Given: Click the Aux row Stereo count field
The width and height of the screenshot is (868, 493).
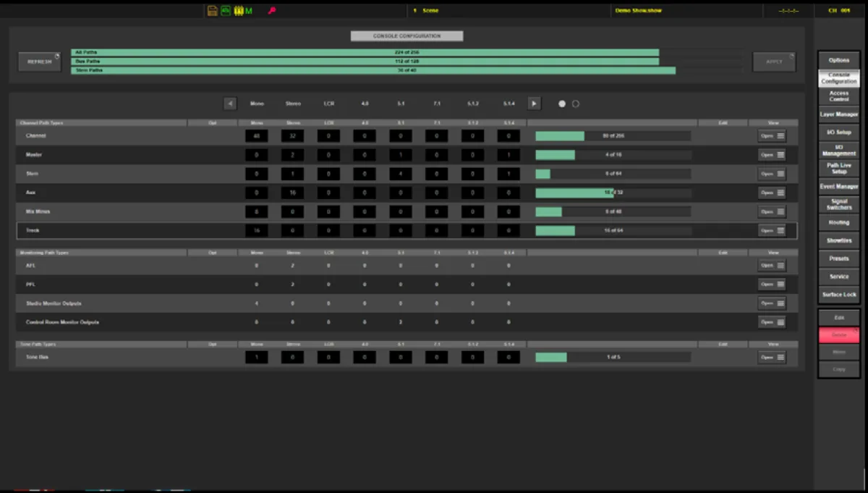Looking at the screenshot, I should (x=292, y=193).
